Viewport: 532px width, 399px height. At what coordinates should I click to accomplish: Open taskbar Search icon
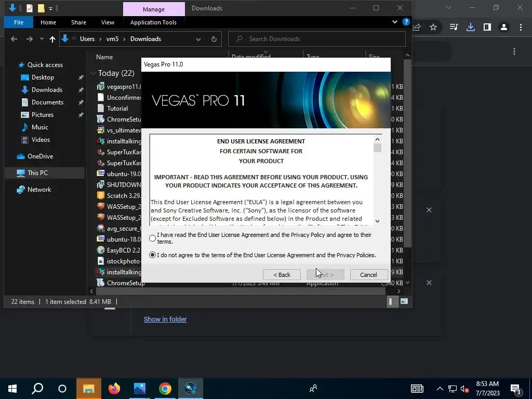click(x=37, y=389)
